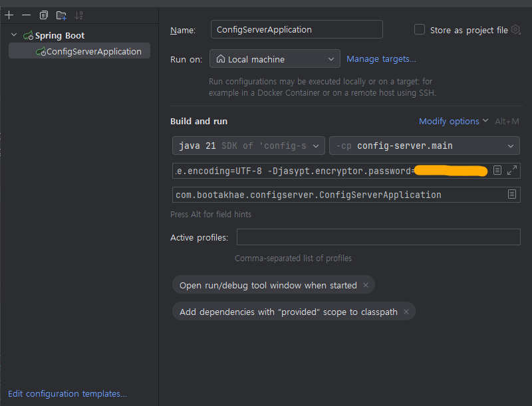Open the java 21 SDK dropdown
Viewport: 532px width, 406px height.
pyautogui.click(x=249, y=146)
